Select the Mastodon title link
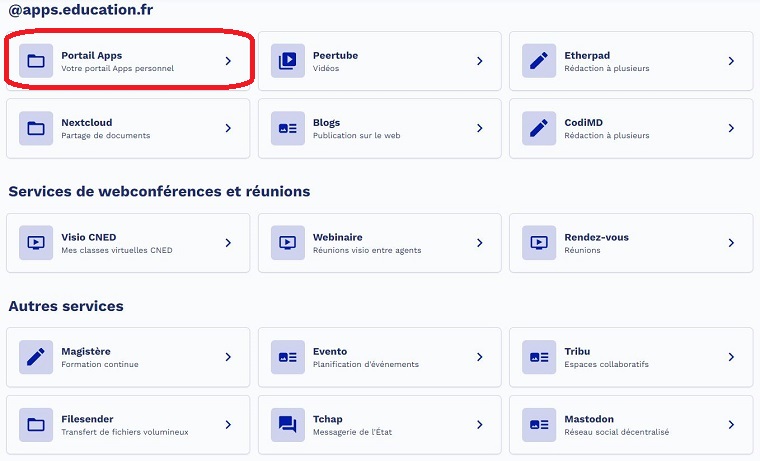 (589, 419)
